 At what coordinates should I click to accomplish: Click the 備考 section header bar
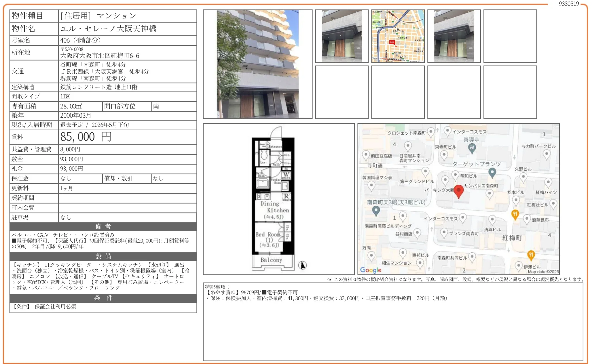click(x=103, y=226)
